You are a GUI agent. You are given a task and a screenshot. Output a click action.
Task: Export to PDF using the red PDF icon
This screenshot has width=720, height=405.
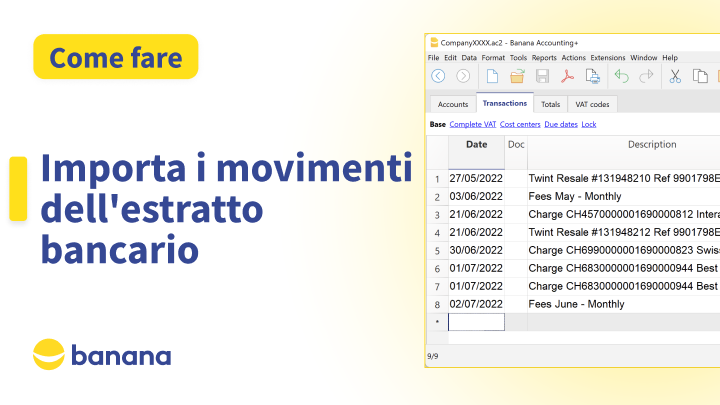click(x=567, y=76)
